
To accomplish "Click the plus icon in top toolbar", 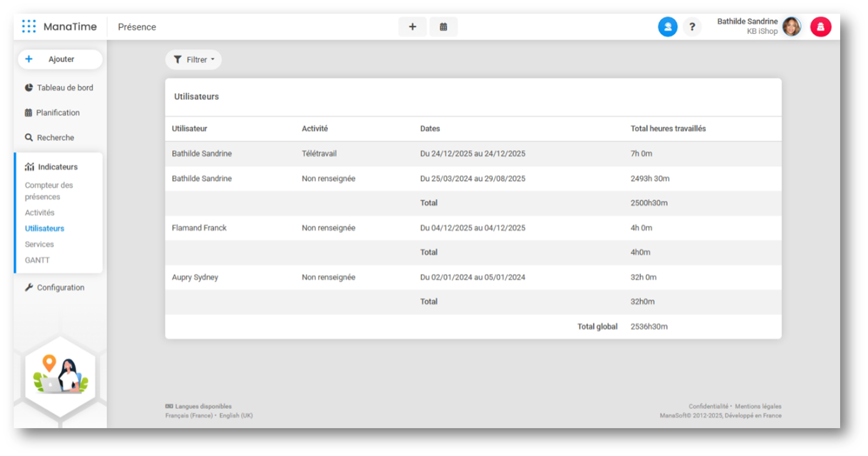I will point(412,27).
